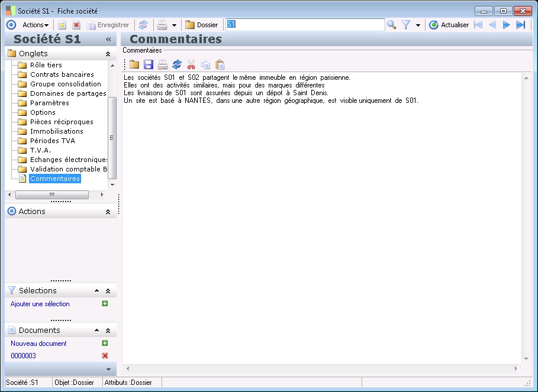Open the Contrats bancaires tab item

(x=62, y=74)
